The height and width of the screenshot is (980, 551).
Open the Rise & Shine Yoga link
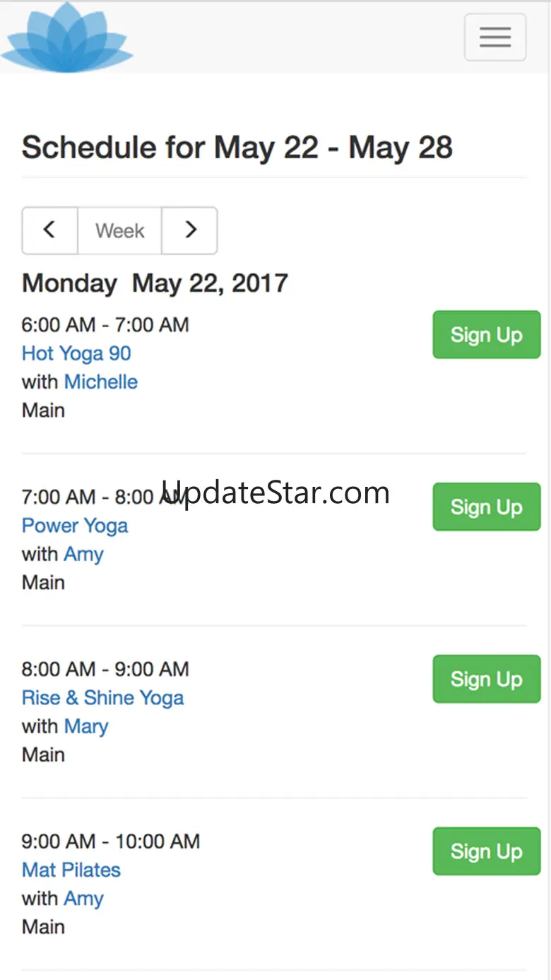[102, 698]
